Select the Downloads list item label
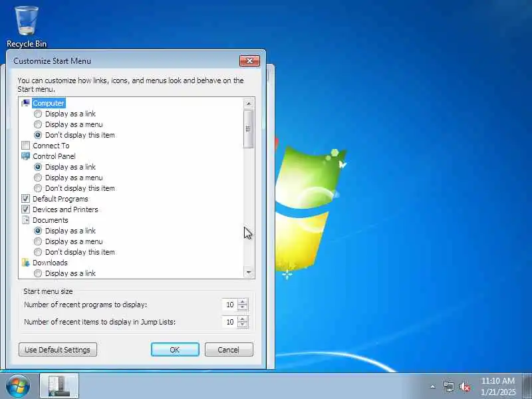 pos(50,263)
